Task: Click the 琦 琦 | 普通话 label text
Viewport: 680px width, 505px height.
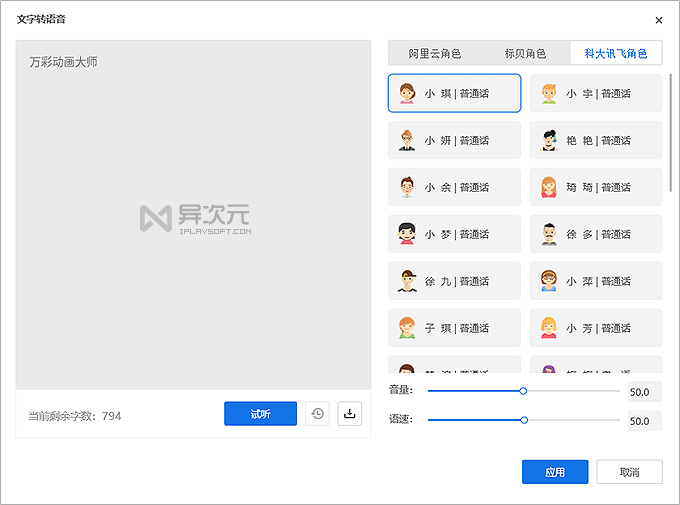Action: [598, 187]
